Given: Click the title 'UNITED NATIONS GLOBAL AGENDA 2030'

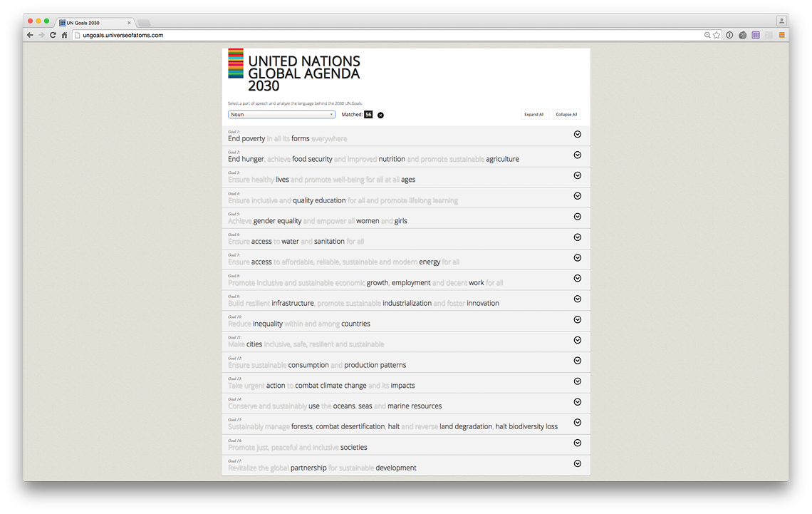Looking at the screenshot, I should point(304,73).
